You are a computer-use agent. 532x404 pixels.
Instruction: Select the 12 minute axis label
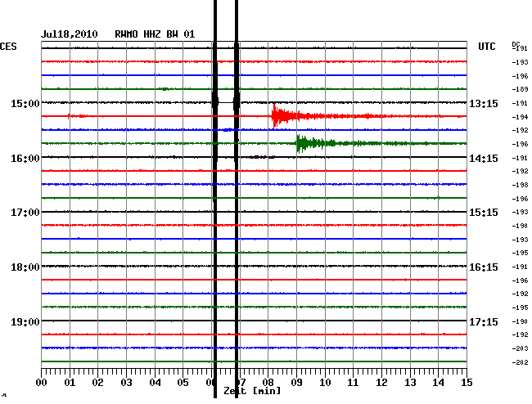click(x=381, y=383)
